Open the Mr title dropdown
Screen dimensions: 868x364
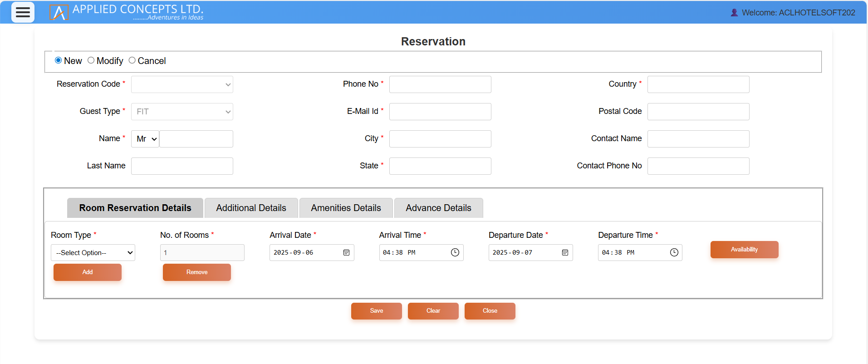click(145, 139)
